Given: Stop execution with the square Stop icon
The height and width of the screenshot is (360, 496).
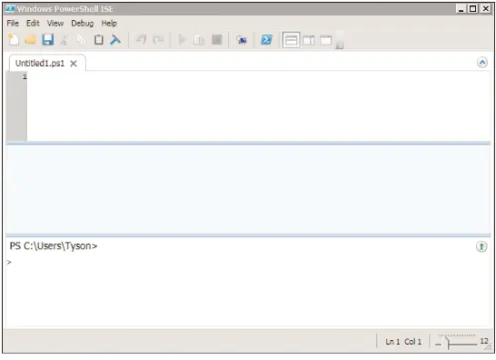Looking at the screenshot, I should pos(217,40).
